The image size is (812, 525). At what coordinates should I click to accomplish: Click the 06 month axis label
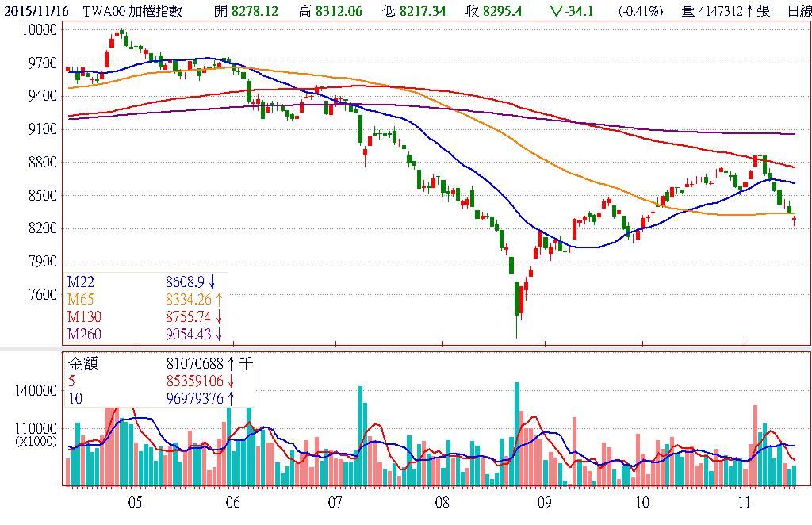[233, 502]
